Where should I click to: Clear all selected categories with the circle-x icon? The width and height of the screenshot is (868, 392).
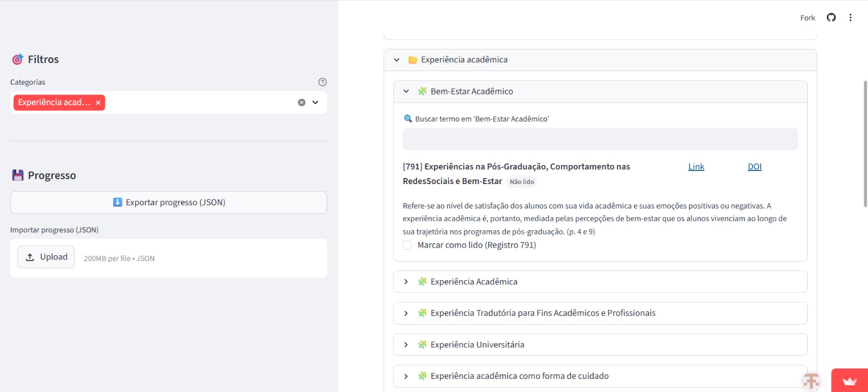pos(302,103)
